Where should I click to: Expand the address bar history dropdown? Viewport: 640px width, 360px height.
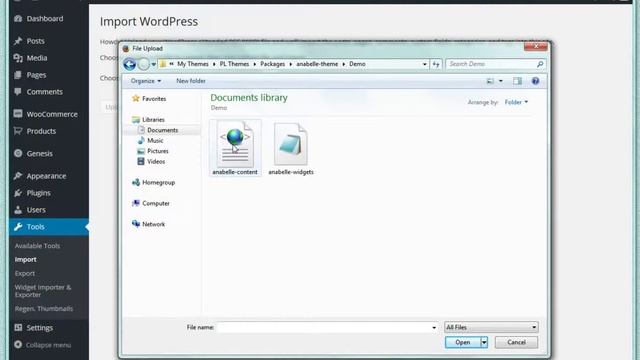click(x=424, y=64)
